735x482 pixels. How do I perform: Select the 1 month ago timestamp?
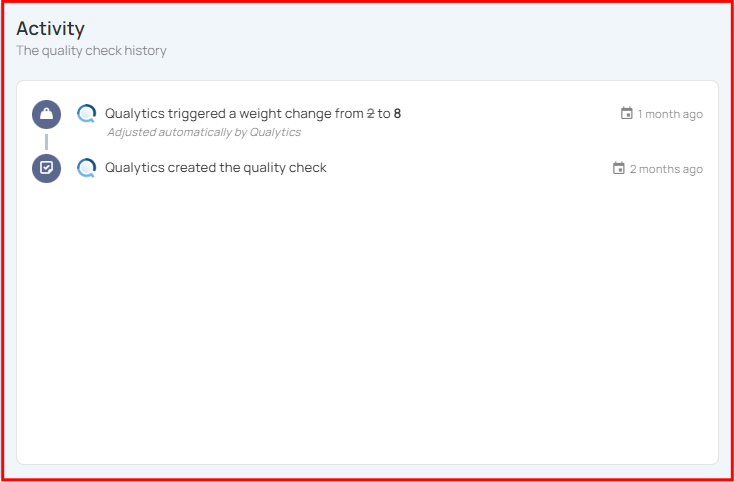[x=670, y=114]
